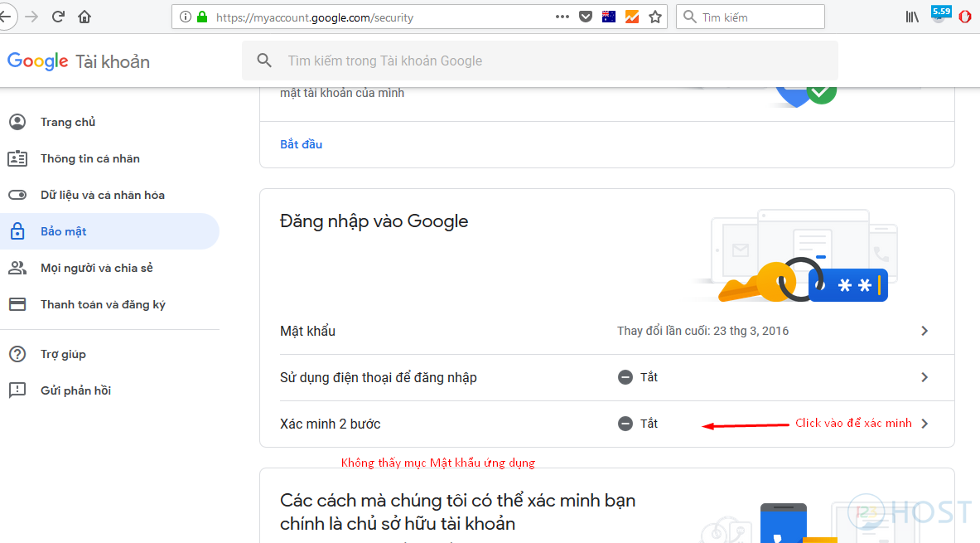
Task: Open Firefox library icon
Action: coord(912,17)
